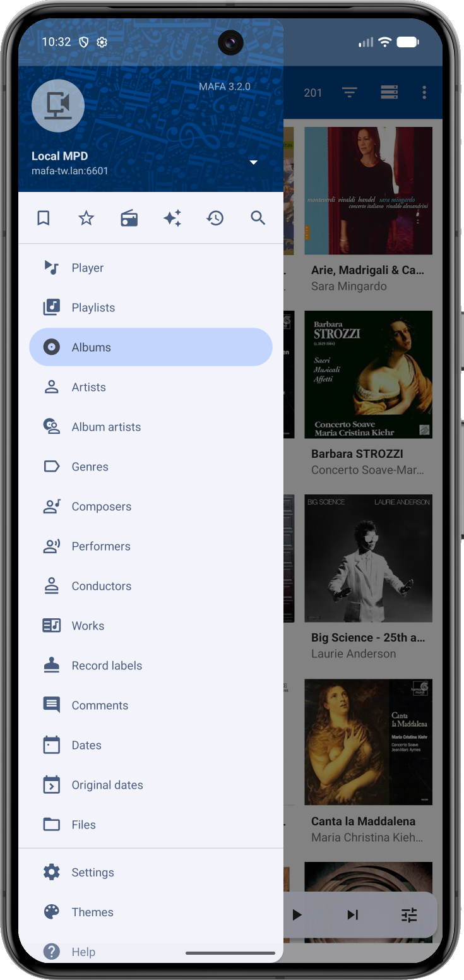Open the history clock icon

[x=215, y=218]
